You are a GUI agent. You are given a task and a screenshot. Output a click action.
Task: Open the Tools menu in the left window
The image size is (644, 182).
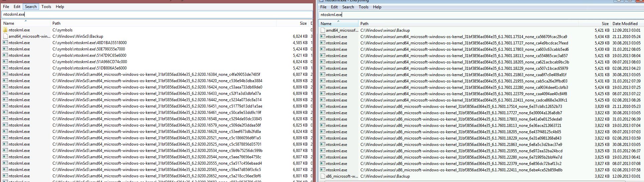tap(46, 7)
